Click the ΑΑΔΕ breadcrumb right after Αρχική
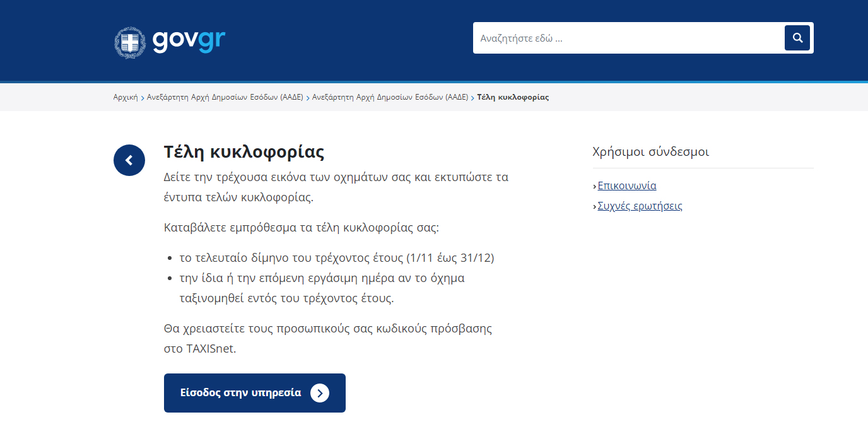 (x=225, y=97)
